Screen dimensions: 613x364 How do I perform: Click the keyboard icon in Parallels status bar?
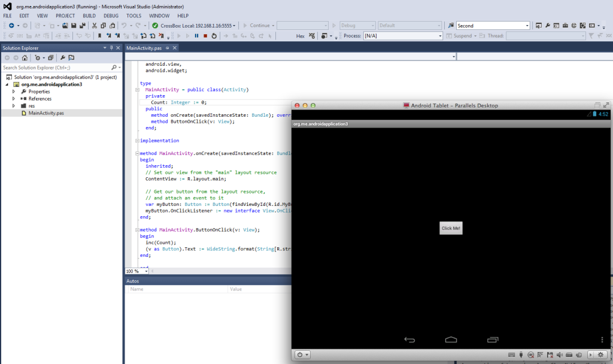click(511, 355)
